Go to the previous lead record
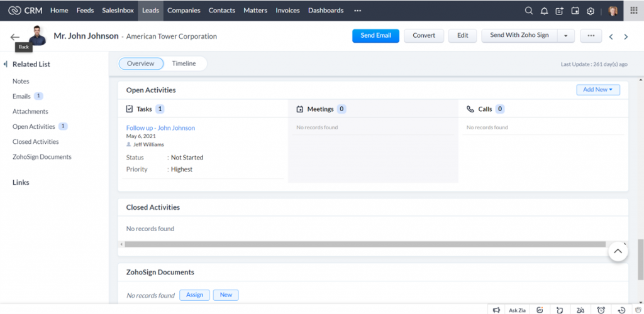The image size is (644, 314). pyautogui.click(x=611, y=37)
